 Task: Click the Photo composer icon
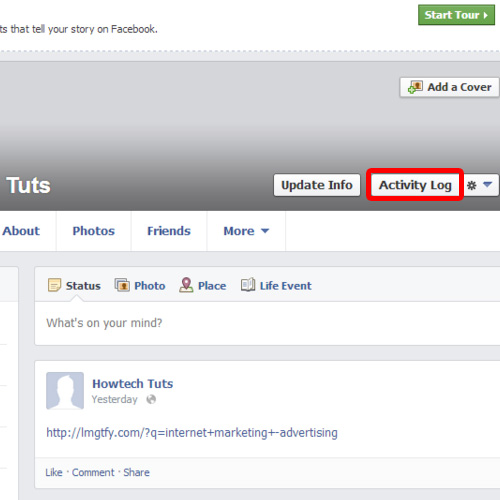coord(122,285)
